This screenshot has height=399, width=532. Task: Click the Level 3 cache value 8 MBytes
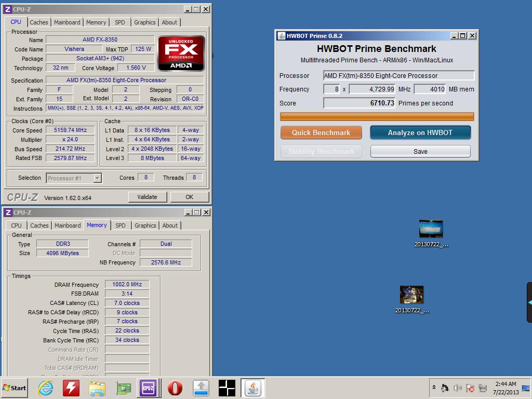152,158
